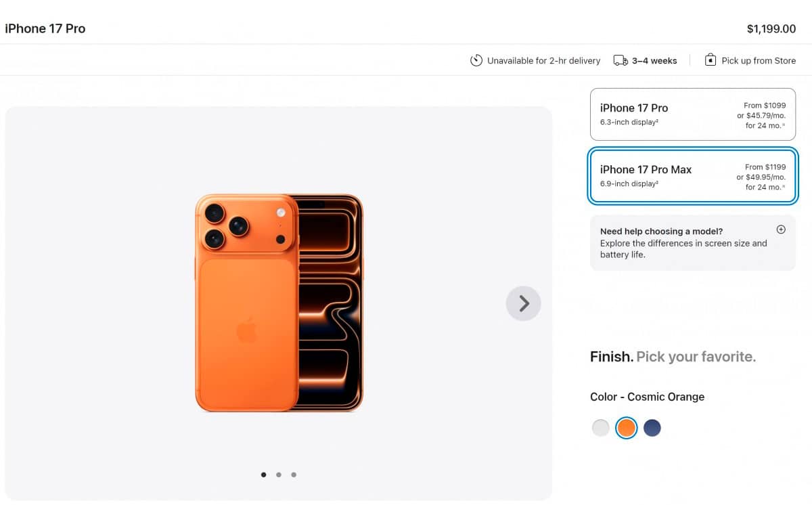Jump to third gallery dot

coord(294,475)
